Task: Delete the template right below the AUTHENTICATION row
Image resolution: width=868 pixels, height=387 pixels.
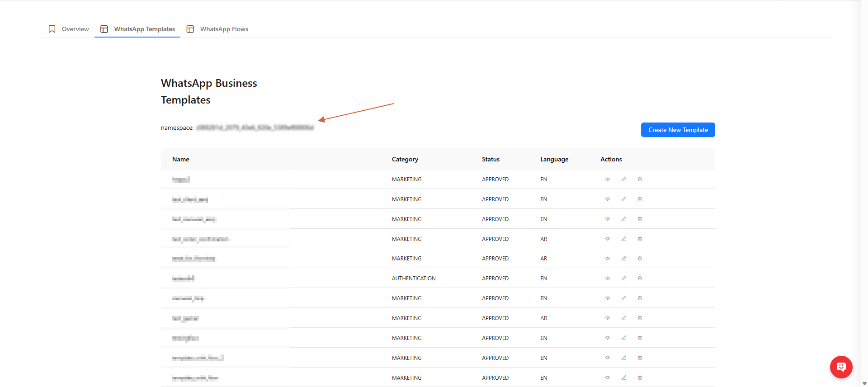Action: (x=640, y=298)
